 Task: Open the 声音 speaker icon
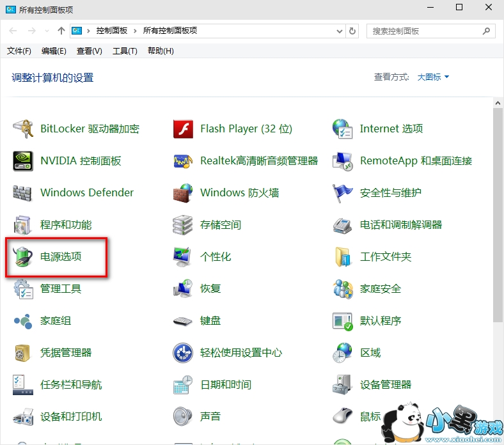tap(182, 416)
